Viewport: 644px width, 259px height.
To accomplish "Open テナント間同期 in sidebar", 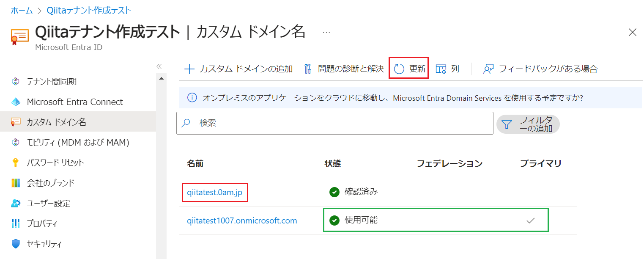I will pyautogui.click(x=78, y=82).
